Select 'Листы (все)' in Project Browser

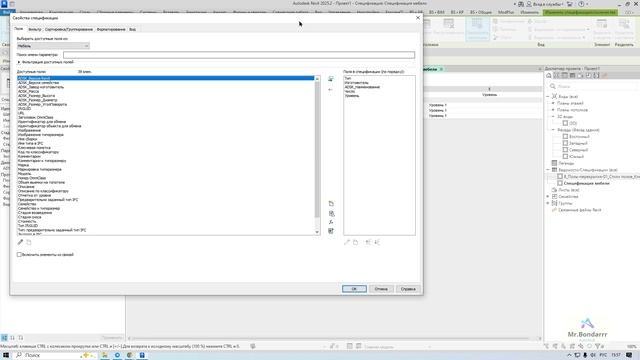[x=569, y=190]
